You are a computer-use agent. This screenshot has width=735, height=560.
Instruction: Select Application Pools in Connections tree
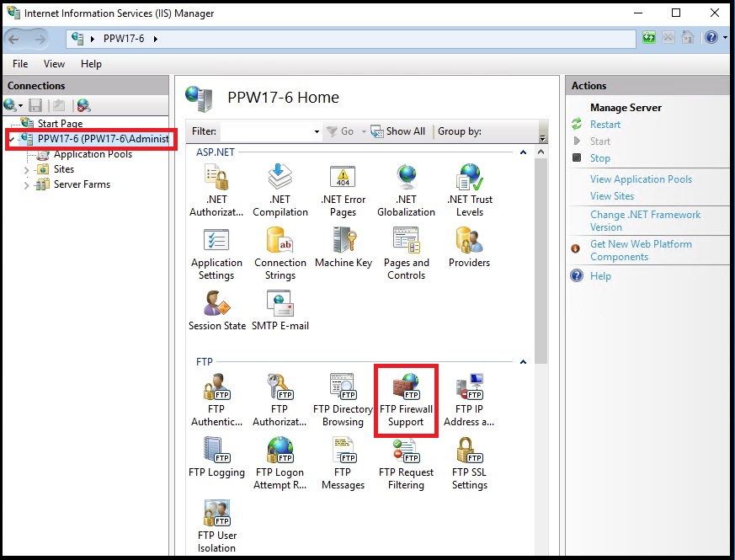pyautogui.click(x=93, y=154)
